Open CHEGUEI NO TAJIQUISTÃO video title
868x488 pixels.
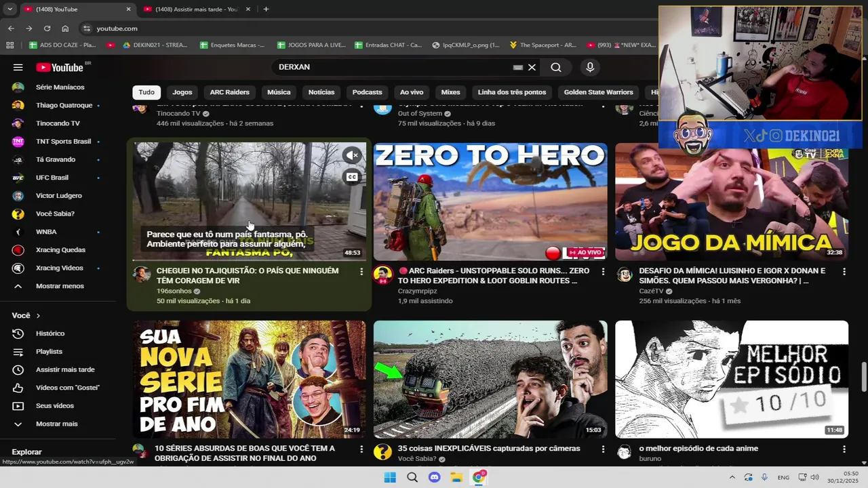(248, 275)
